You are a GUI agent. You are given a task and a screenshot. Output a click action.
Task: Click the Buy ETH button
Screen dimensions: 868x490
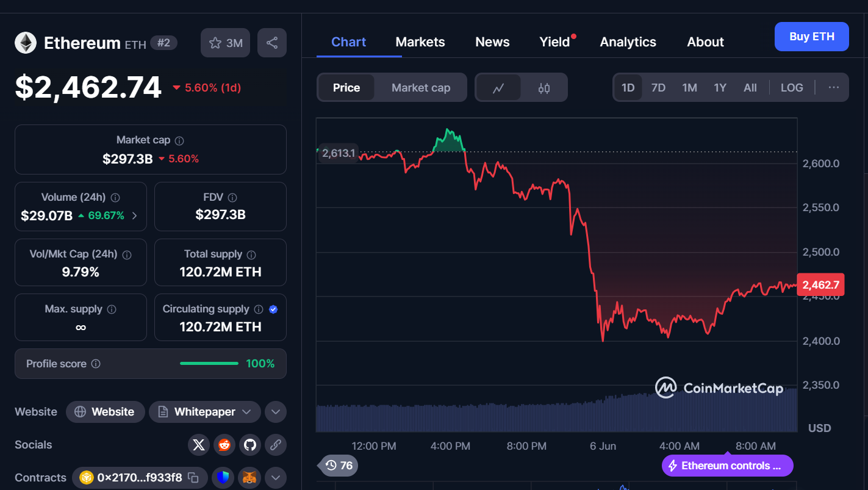click(812, 37)
